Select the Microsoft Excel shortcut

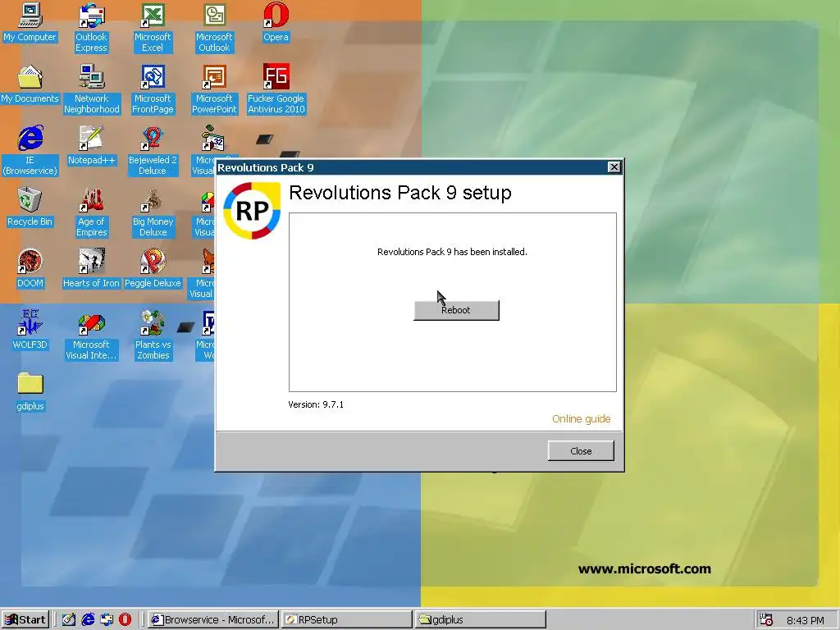[x=153, y=28]
